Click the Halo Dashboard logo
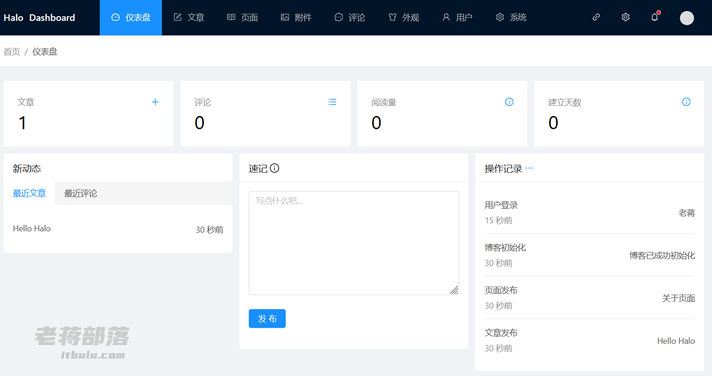The width and height of the screenshot is (712, 376). [x=40, y=18]
